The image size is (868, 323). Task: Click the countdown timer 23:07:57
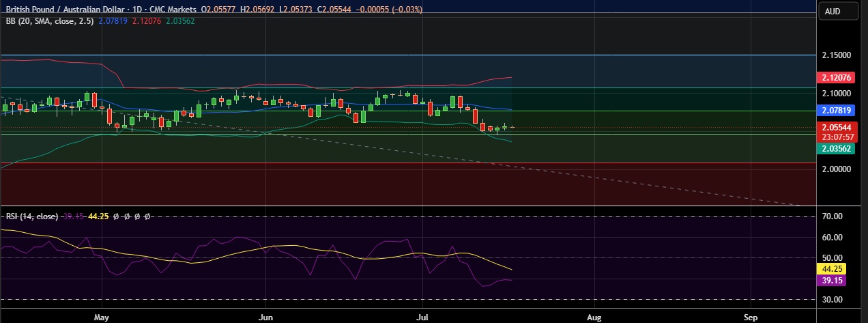(837, 137)
